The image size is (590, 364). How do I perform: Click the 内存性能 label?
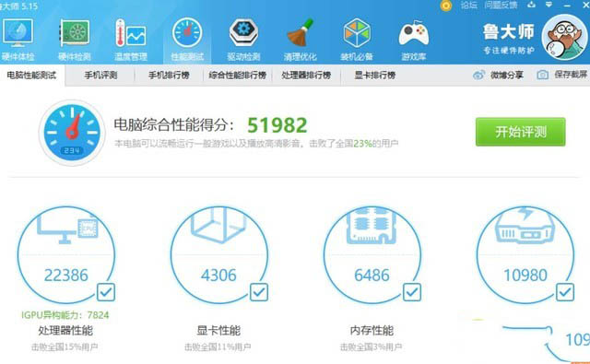click(x=372, y=331)
